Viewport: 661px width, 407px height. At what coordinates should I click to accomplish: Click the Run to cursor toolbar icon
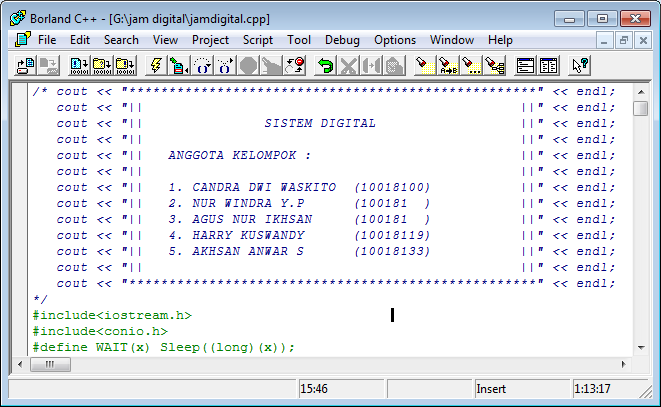point(179,66)
